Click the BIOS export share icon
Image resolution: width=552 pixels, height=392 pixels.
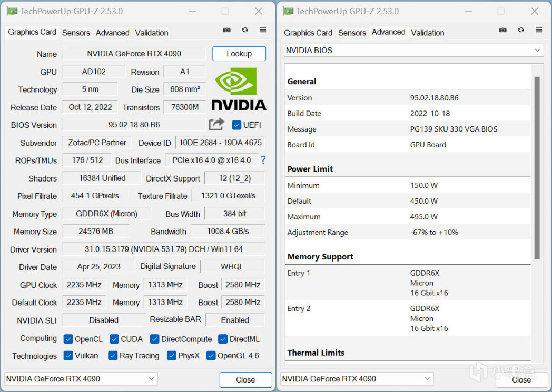(x=216, y=124)
